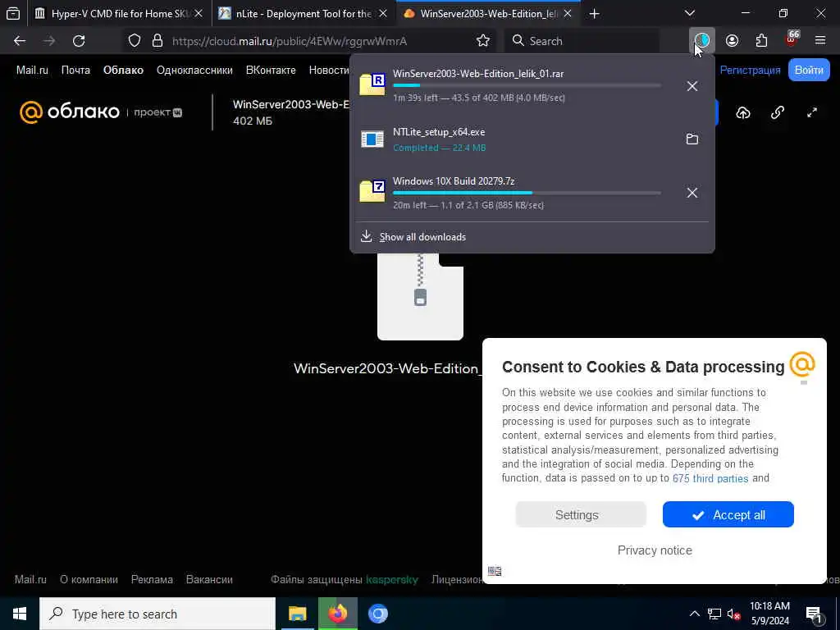840x630 pixels.
Task: Open the tracking protection shield icon
Action: (135, 41)
